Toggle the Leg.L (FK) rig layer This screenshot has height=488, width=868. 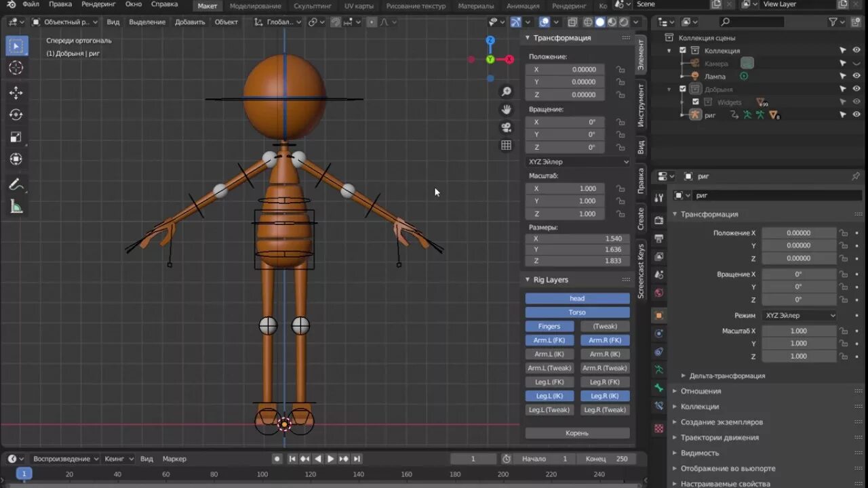tap(549, 382)
